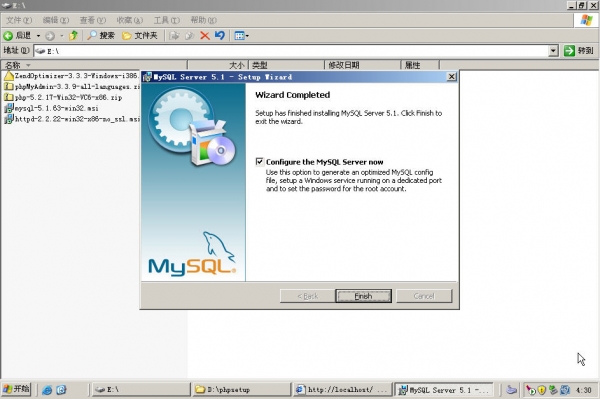Image resolution: width=600 pixels, height=399 pixels.
Task: Open the Start menu (开始)
Action: tap(16, 389)
